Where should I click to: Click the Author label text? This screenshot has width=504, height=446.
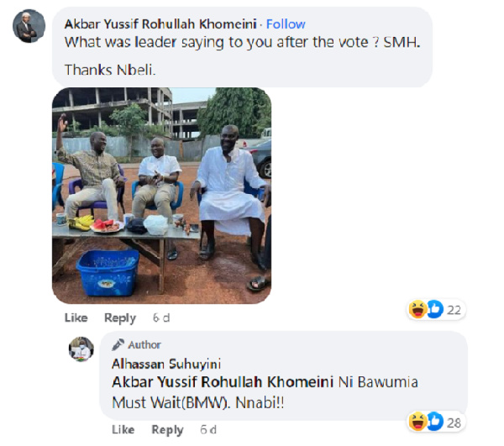tap(144, 344)
